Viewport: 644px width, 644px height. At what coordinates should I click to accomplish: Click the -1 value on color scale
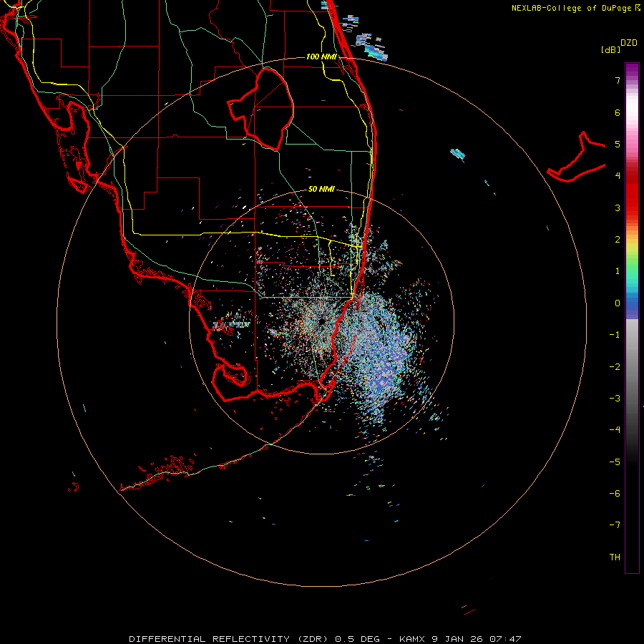[615, 335]
